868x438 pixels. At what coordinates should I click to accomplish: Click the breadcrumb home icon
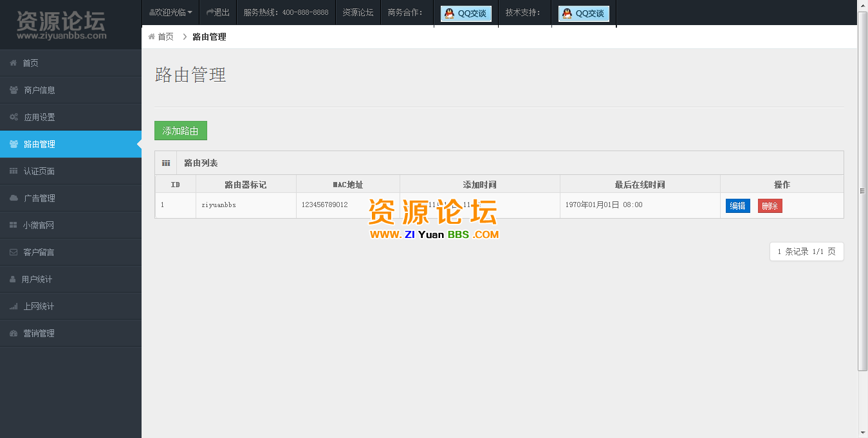click(152, 37)
